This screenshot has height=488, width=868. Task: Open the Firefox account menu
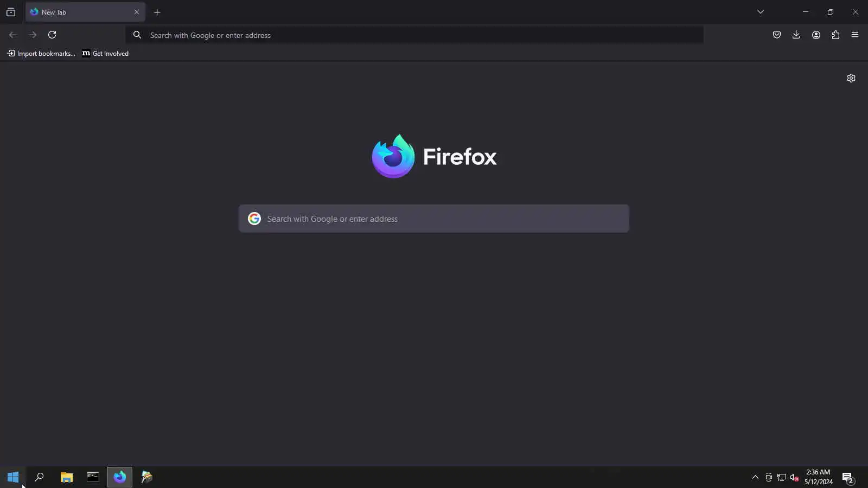[x=816, y=35]
